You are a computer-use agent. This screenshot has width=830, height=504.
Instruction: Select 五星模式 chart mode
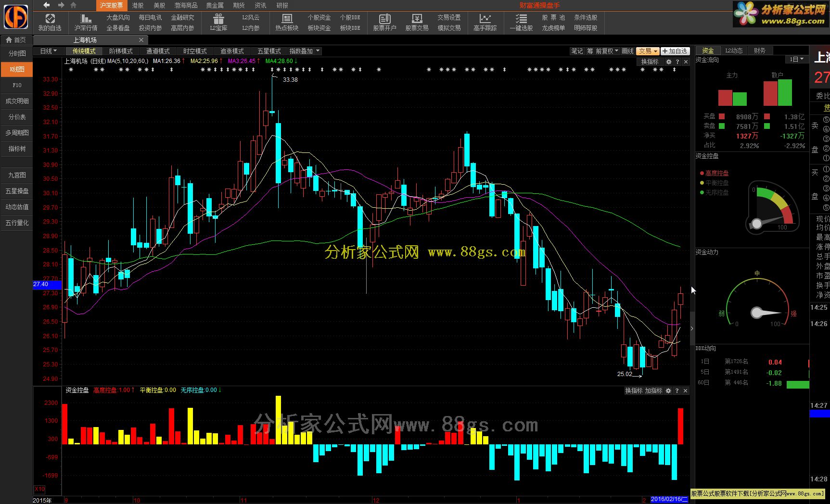click(269, 51)
